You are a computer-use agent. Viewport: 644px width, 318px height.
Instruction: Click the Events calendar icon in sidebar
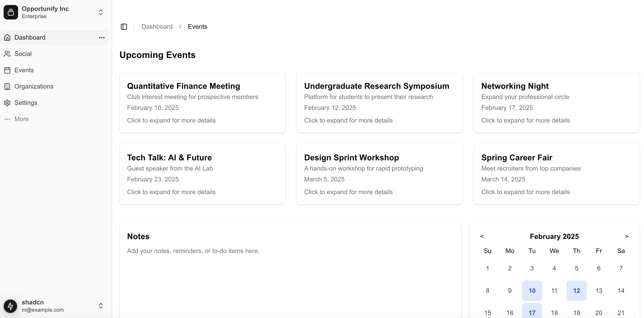(7, 70)
